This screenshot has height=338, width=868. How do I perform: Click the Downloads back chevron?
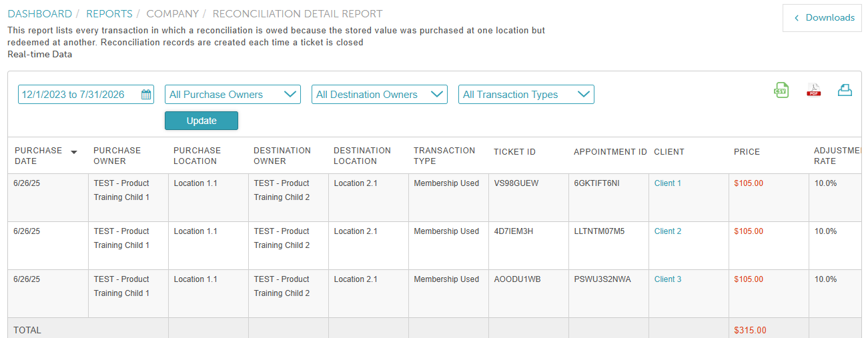click(796, 18)
